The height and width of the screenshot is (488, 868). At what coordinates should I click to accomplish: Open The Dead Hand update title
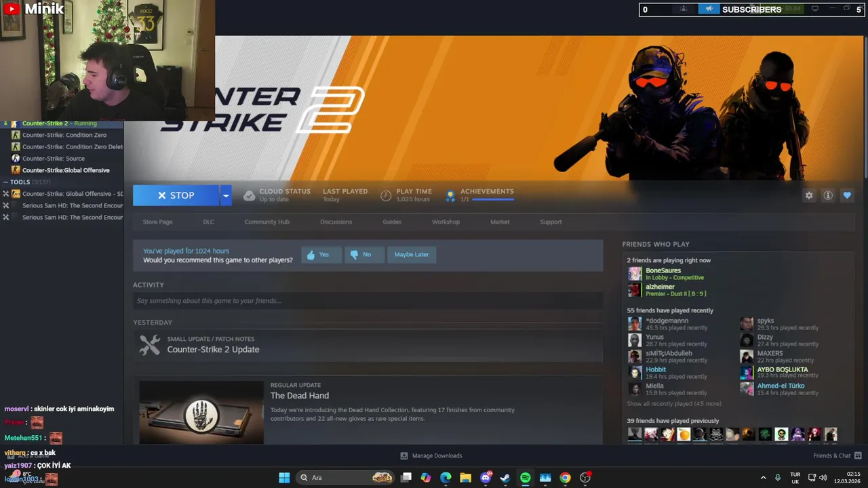click(300, 395)
